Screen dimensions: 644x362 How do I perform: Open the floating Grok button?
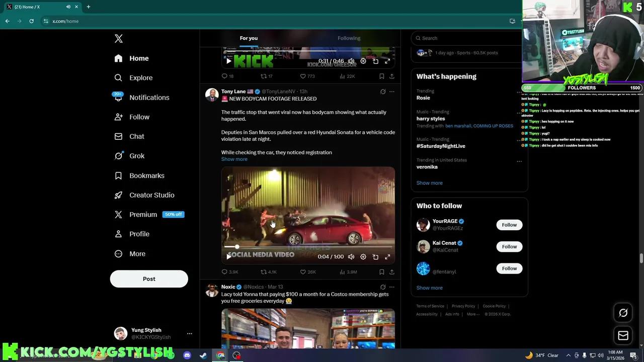click(x=623, y=313)
